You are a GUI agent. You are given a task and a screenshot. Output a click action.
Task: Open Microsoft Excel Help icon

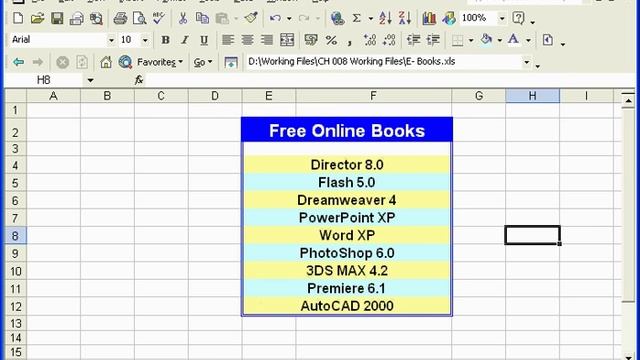(x=518, y=18)
